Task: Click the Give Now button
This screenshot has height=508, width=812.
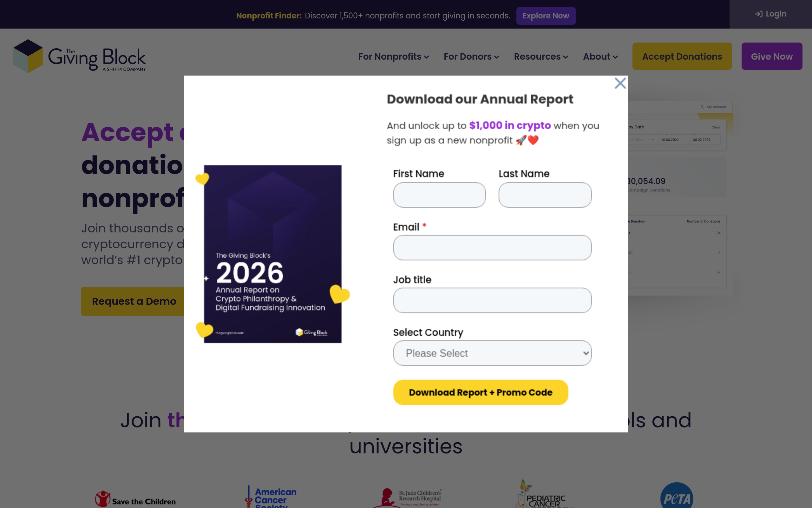Action: point(771,56)
